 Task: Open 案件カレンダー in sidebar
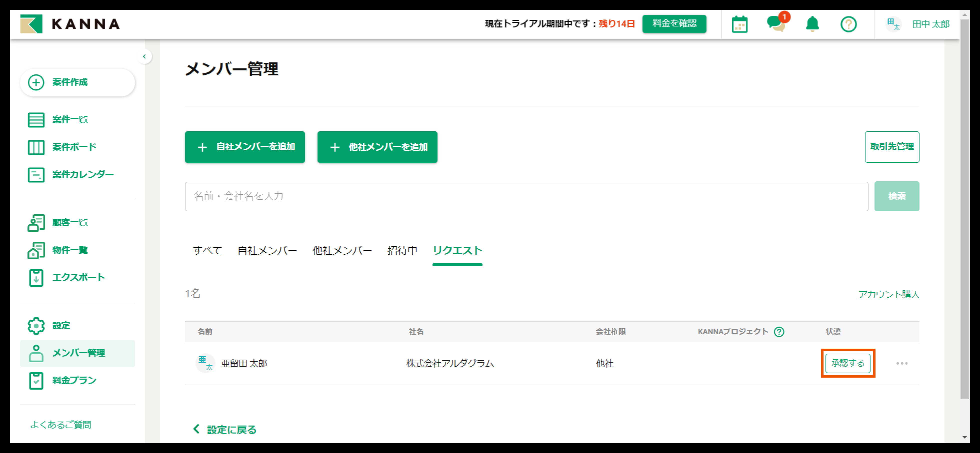71,175
